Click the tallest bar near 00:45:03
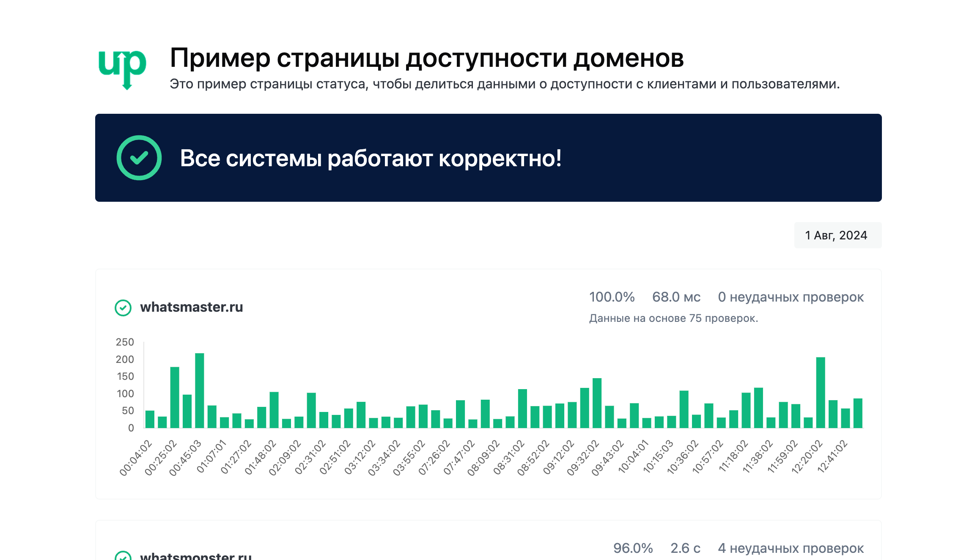Image resolution: width=972 pixels, height=560 pixels. (200, 390)
